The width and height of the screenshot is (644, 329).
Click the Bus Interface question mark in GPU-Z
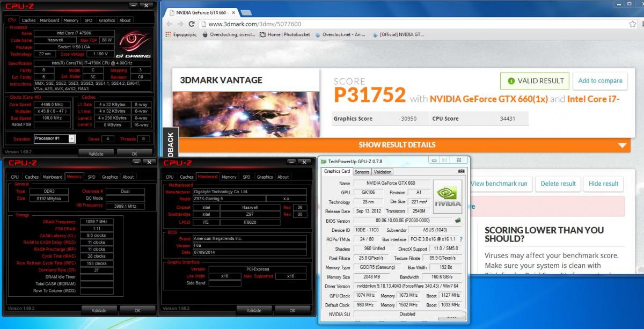click(460, 239)
